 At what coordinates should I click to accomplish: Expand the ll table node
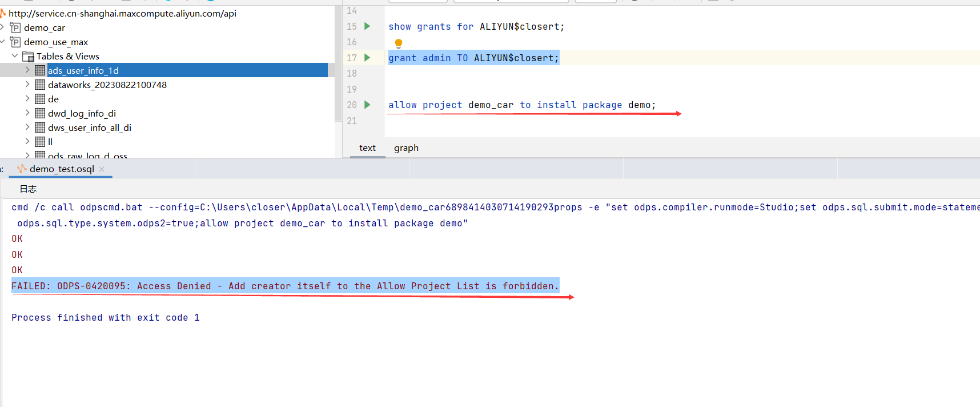(x=27, y=141)
